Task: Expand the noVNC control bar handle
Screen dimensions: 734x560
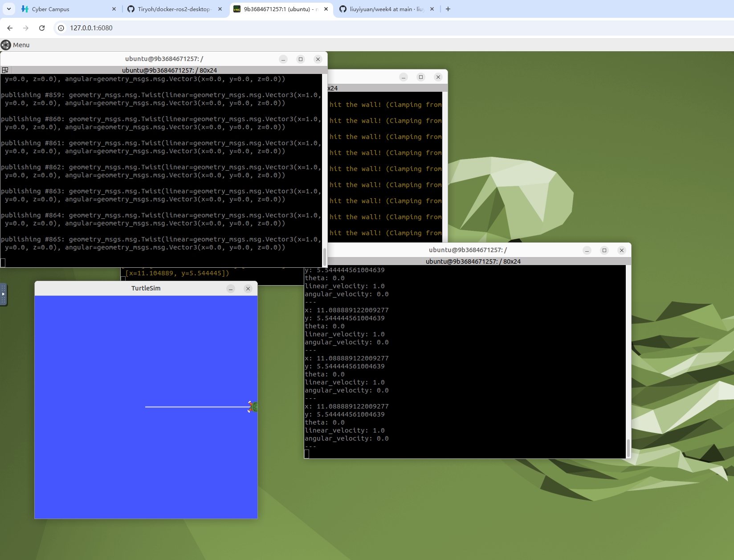Action: coord(3,294)
